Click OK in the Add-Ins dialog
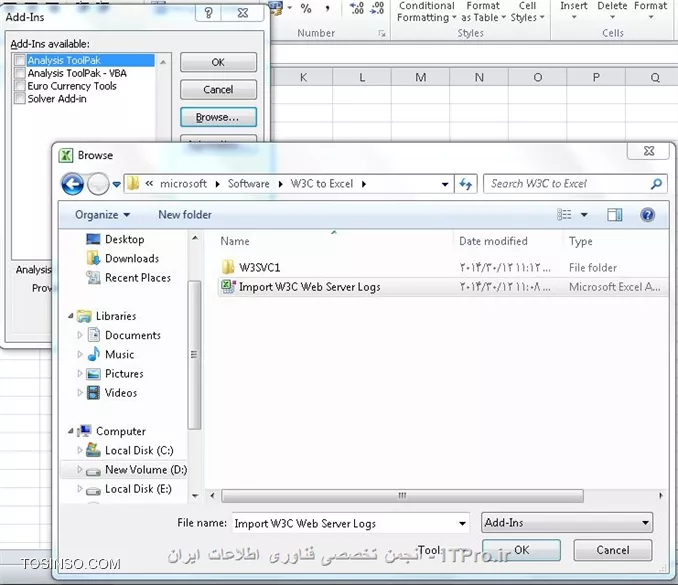Viewport: 678px width, 585px height. pos(218,62)
